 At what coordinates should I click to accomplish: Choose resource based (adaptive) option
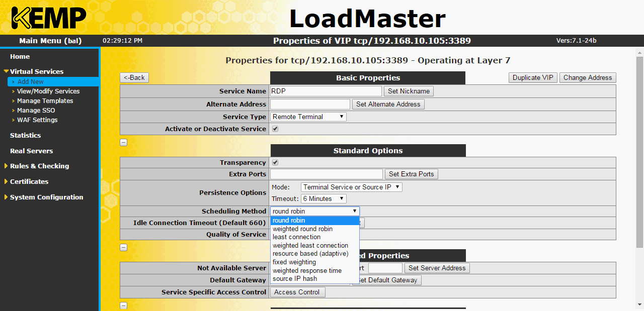tap(315, 254)
